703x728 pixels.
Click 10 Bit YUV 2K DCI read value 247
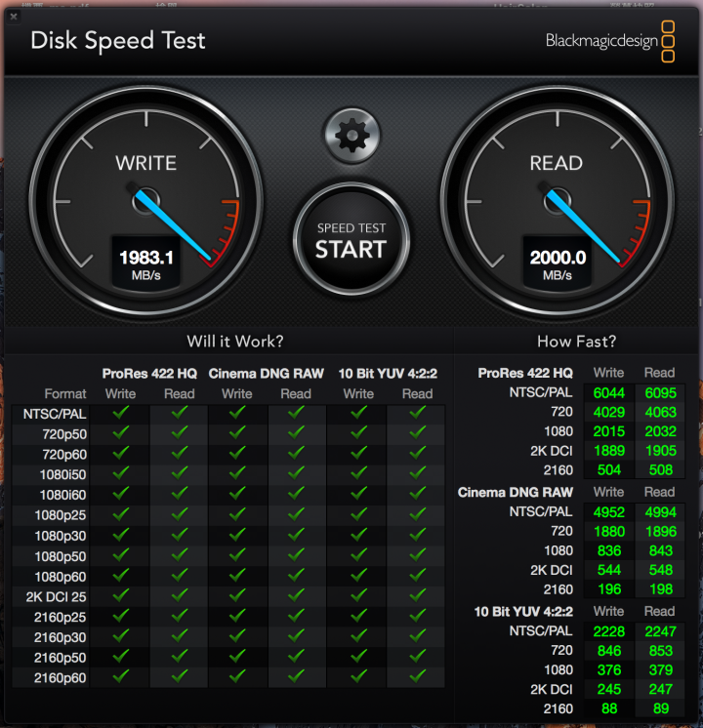coord(660,690)
